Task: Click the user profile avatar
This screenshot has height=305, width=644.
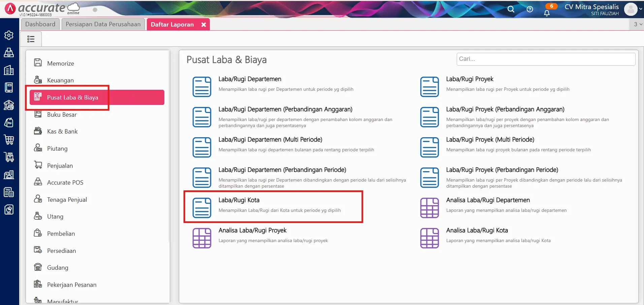Action: tap(630, 9)
